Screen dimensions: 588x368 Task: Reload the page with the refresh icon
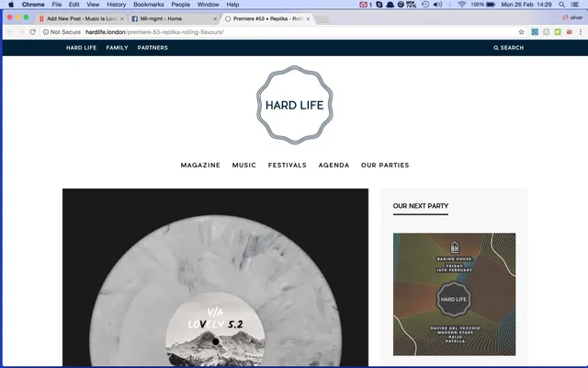(x=33, y=32)
